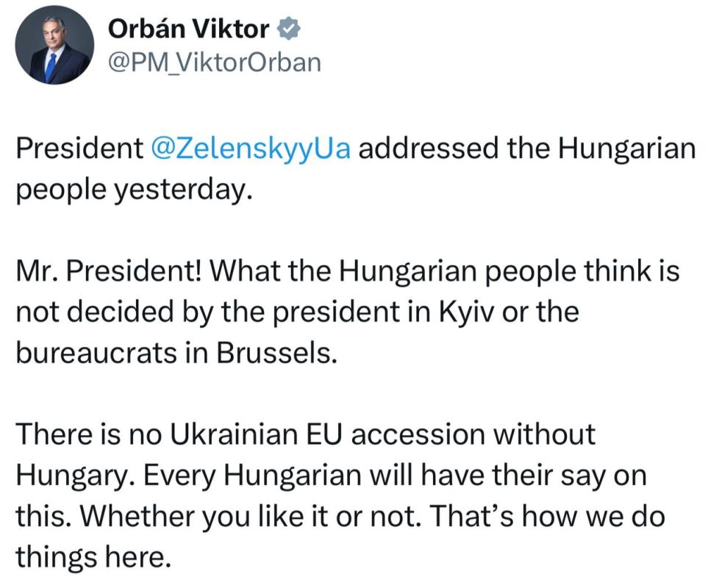Viewport: 719px width, 588px height.
Task: Click the word "accession" in the tweet
Action: pos(408,435)
